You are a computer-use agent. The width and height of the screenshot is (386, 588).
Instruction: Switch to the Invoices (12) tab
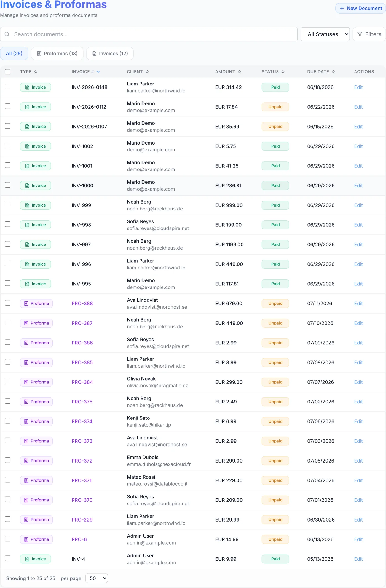110,54
